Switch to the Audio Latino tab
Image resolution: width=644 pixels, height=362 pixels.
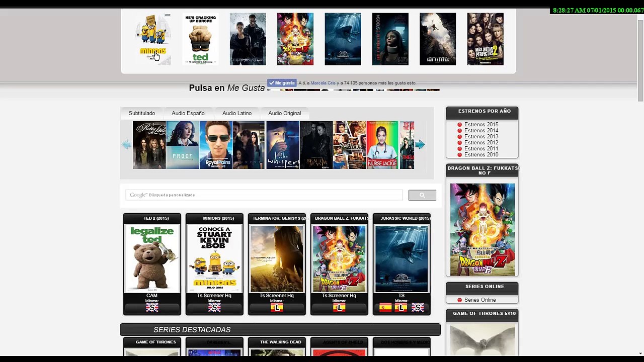pyautogui.click(x=237, y=113)
